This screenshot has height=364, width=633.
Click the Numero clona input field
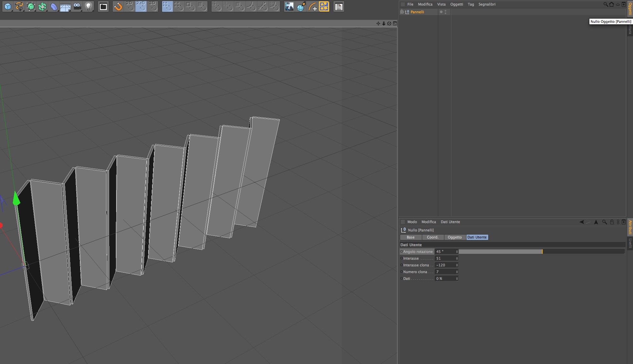click(445, 272)
